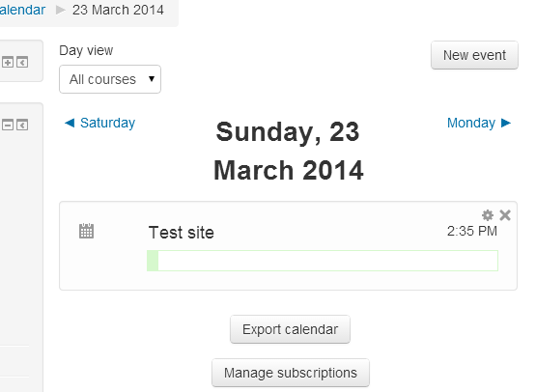The height and width of the screenshot is (392, 536).
Task: Dock the lower sidebar block with arrow icon
Action: click(x=22, y=125)
